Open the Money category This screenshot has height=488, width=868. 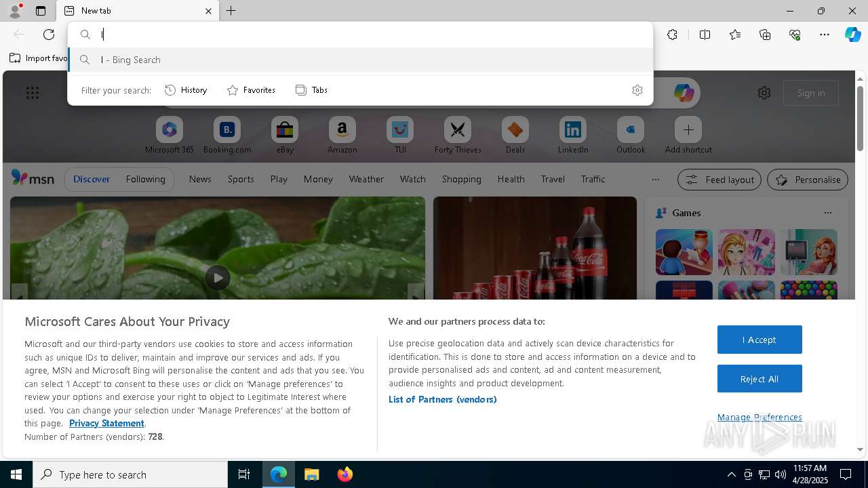pyautogui.click(x=318, y=179)
